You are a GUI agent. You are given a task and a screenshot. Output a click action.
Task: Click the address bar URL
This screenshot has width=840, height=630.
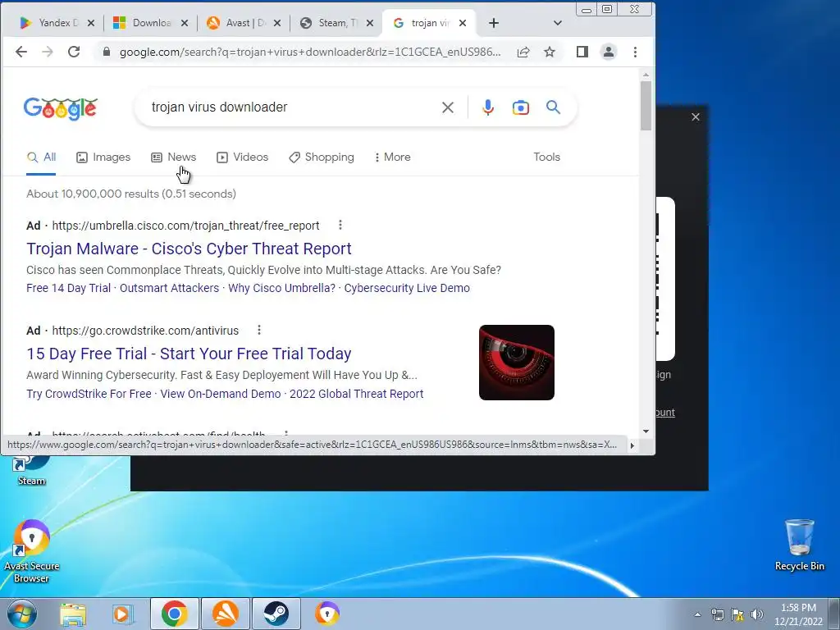pyautogui.click(x=309, y=52)
